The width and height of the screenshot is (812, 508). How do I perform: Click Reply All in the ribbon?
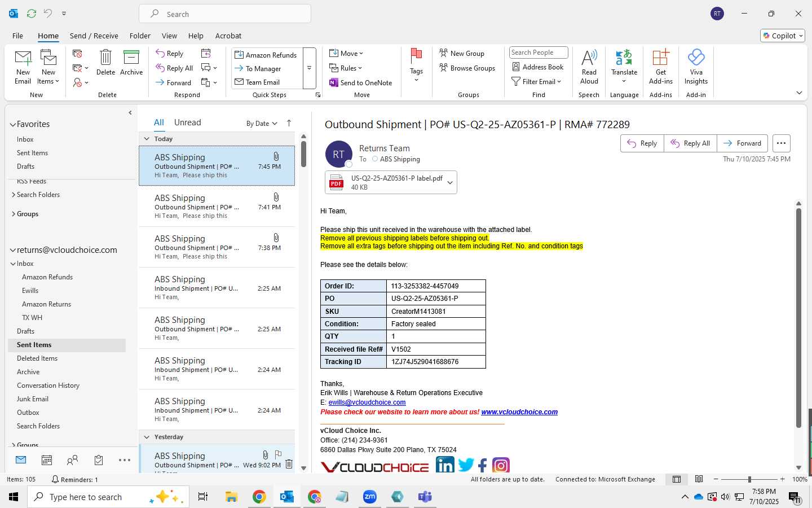click(175, 68)
